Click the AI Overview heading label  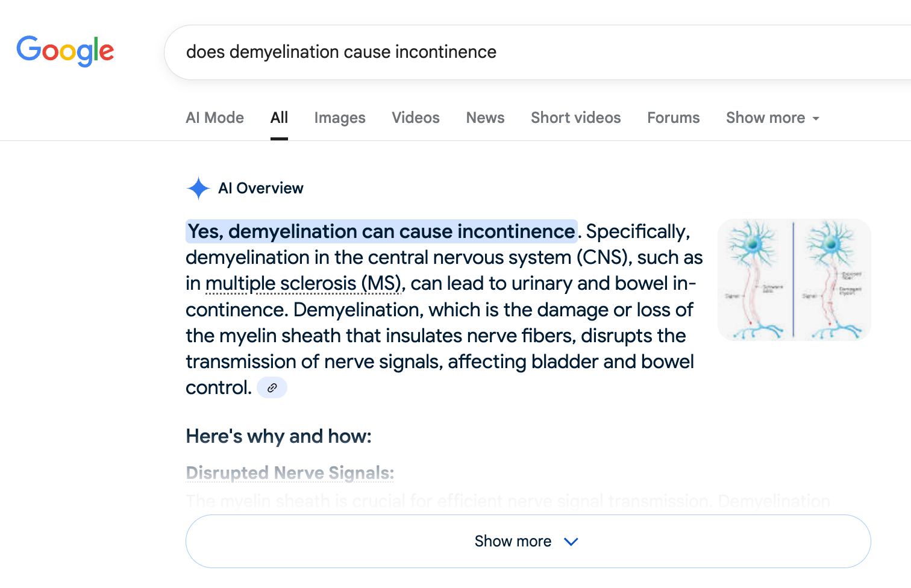(x=261, y=189)
